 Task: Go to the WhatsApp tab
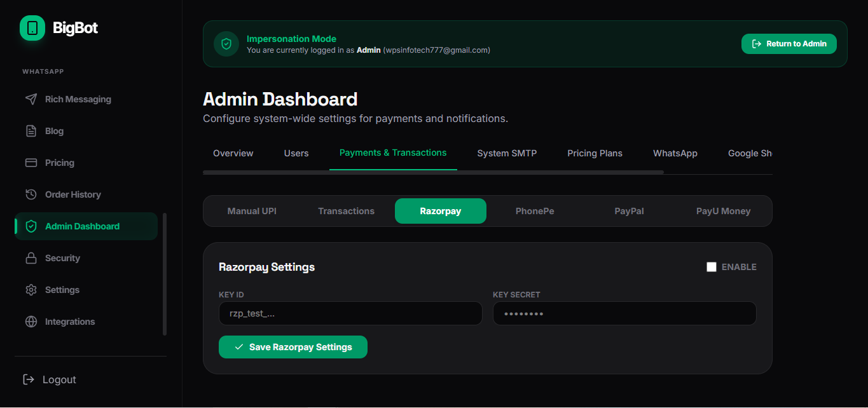pos(675,153)
